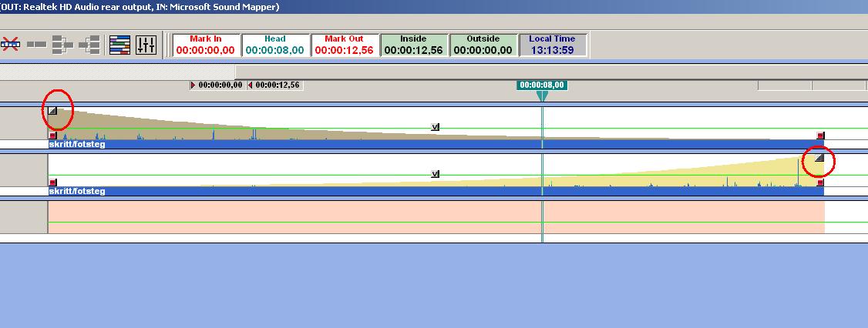868x328 pixels.
Task: Select the Mark Out time field
Action: [345, 45]
